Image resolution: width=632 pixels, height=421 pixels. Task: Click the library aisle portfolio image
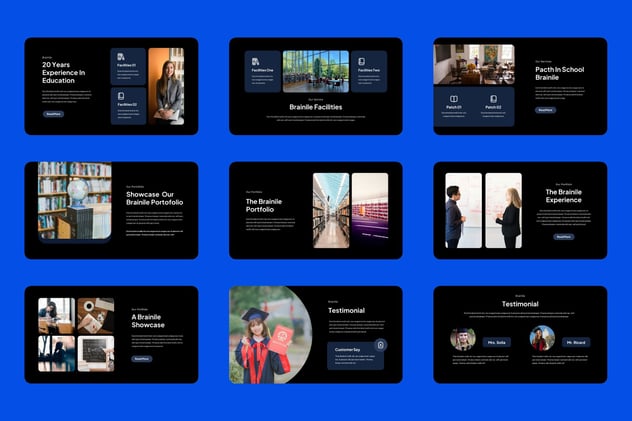point(331,210)
